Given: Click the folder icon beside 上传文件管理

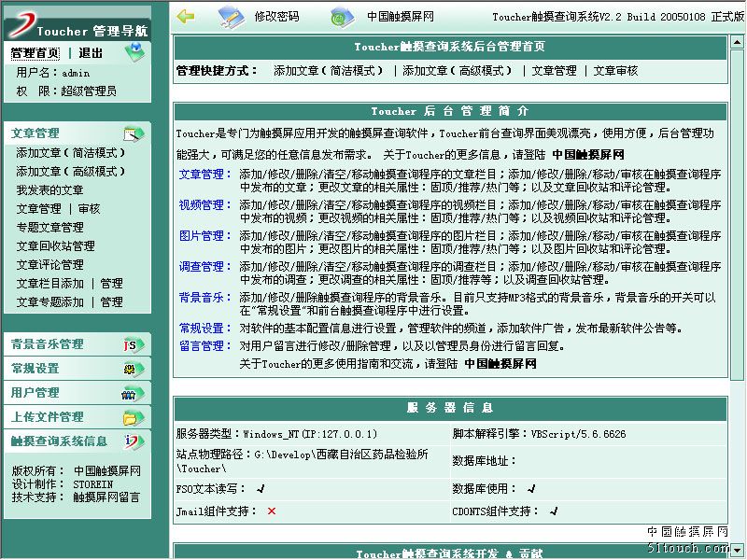Looking at the screenshot, I should tap(134, 417).
